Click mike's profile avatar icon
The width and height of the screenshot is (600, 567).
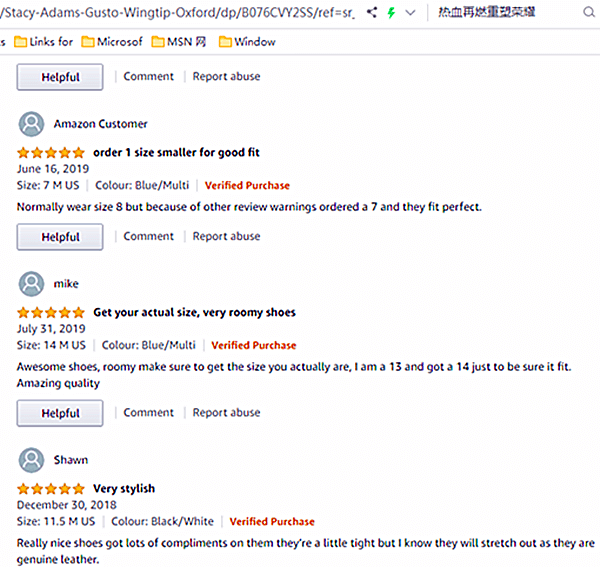[x=32, y=283]
